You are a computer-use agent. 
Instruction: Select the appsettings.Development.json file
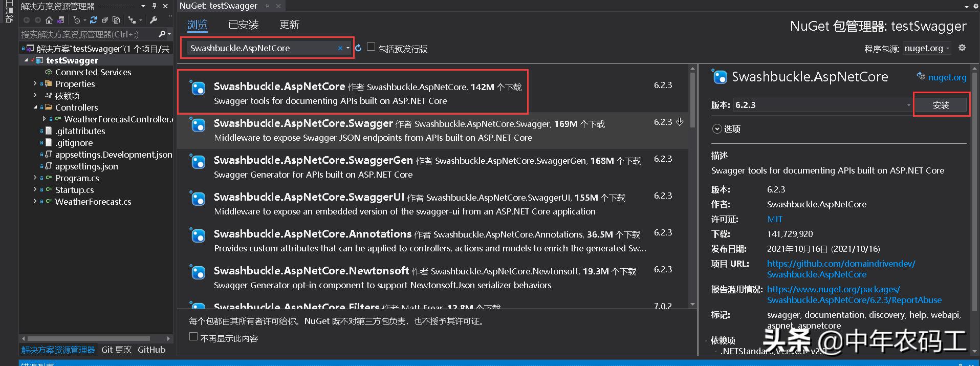point(114,155)
